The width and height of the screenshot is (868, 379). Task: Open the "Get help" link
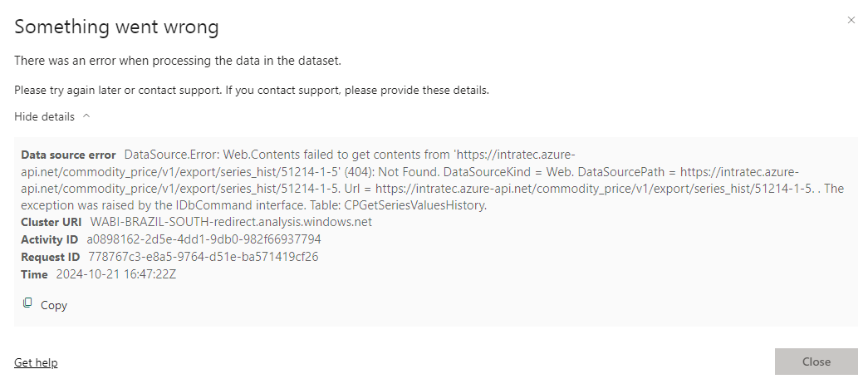click(x=36, y=362)
